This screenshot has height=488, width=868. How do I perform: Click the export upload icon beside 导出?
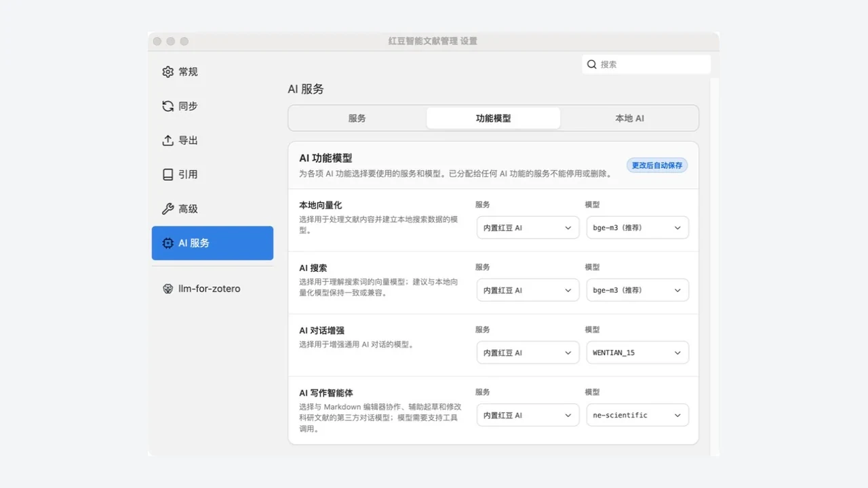tap(167, 140)
